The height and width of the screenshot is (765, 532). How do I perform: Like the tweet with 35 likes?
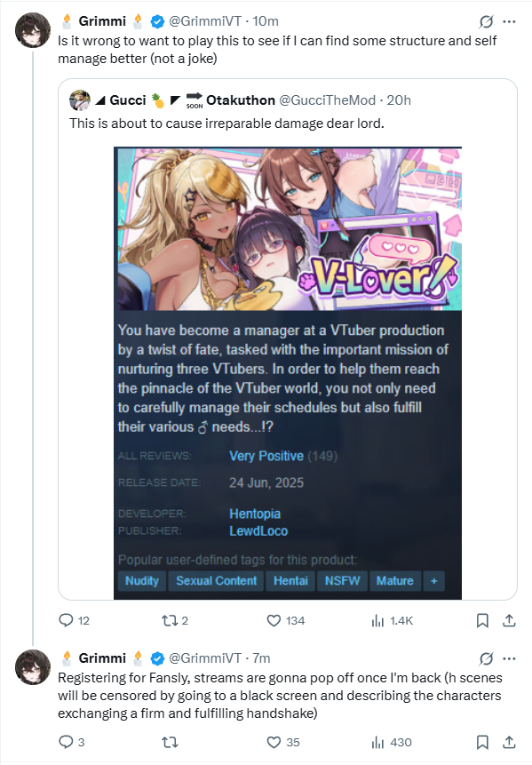[x=274, y=742]
